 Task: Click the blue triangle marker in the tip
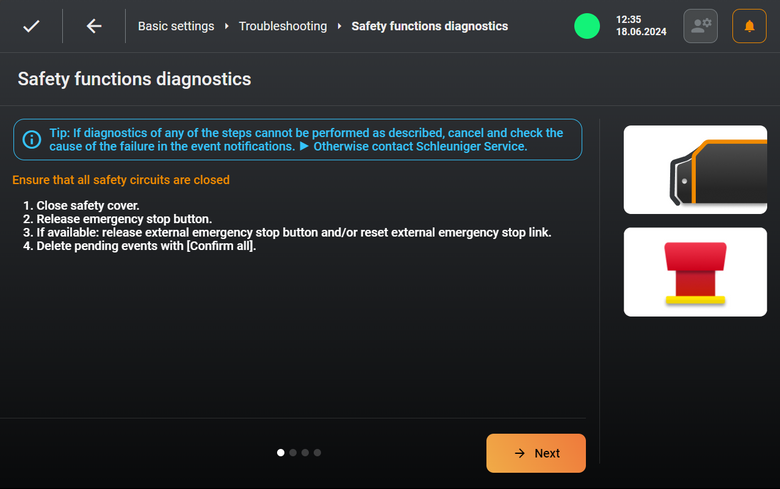[304, 146]
